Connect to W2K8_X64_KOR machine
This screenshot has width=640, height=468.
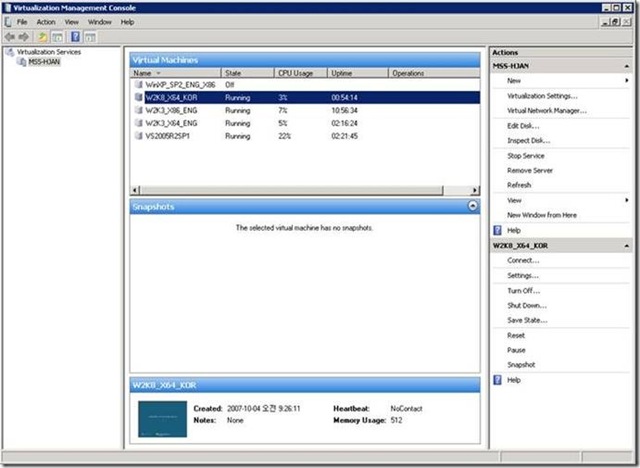pyautogui.click(x=523, y=260)
